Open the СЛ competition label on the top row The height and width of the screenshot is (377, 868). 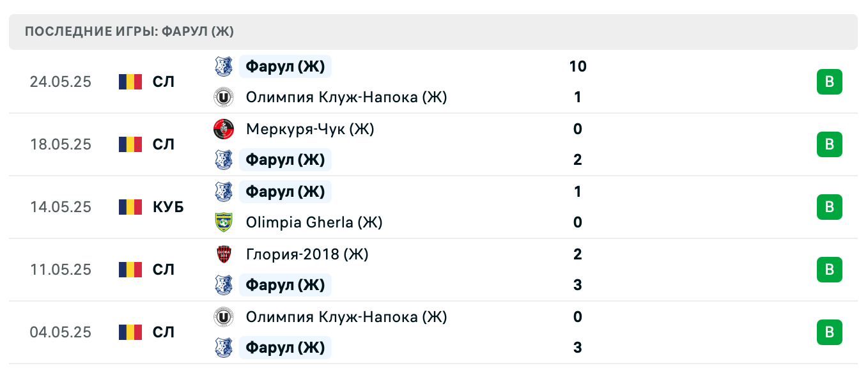pos(164,81)
